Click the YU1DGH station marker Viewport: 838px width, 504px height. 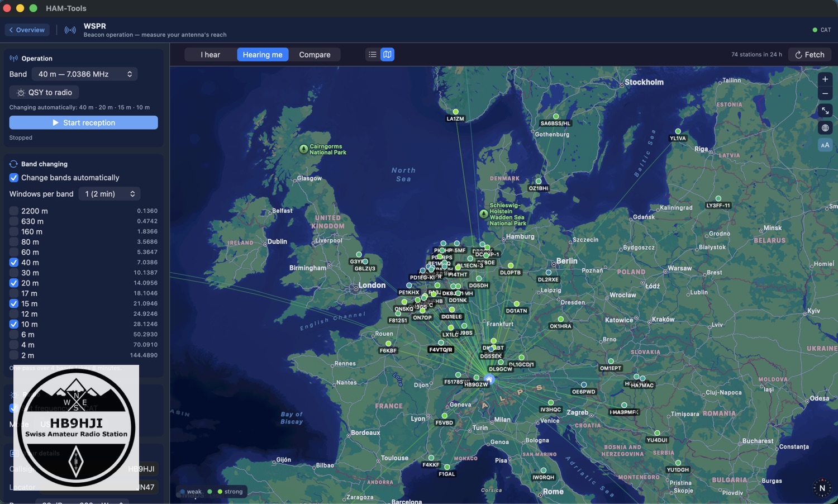(x=678, y=463)
